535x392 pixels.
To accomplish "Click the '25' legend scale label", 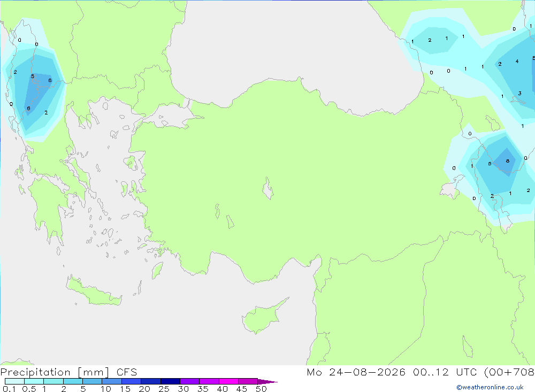I will click(x=164, y=389).
